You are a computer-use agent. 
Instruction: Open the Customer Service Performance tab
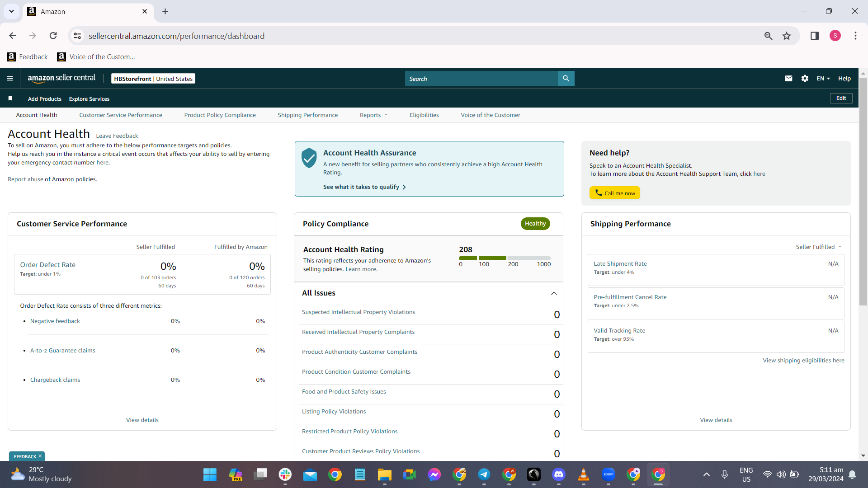pos(121,115)
